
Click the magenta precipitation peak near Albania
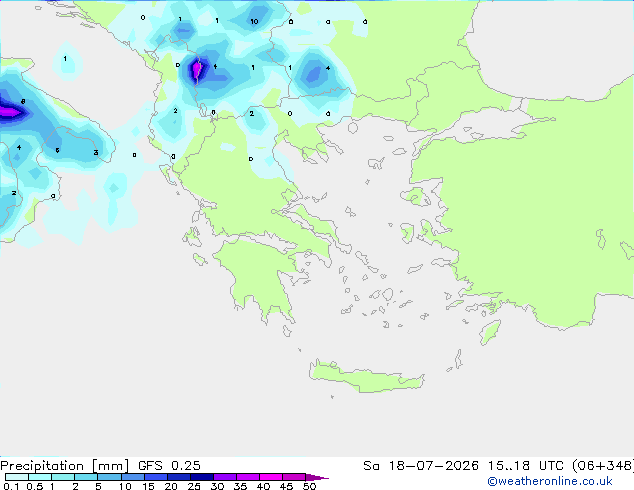point(197,70)
